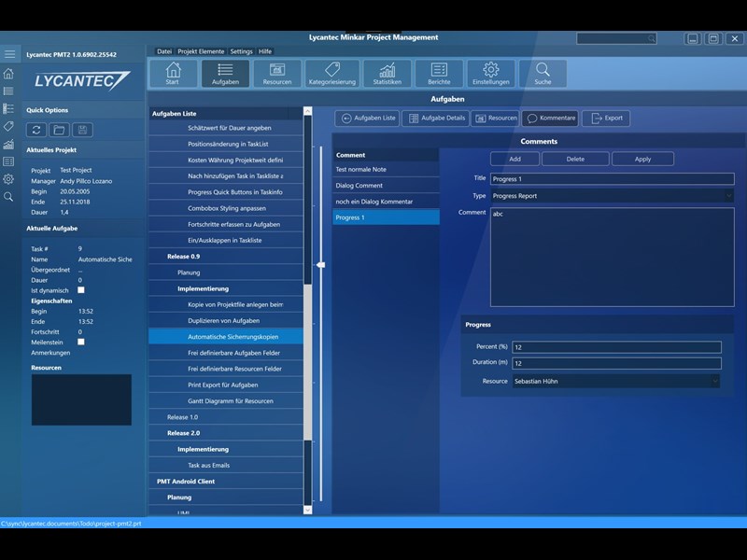
Task: Show Statistiken from the main toolbar
Action: click(x=388, y=74)
